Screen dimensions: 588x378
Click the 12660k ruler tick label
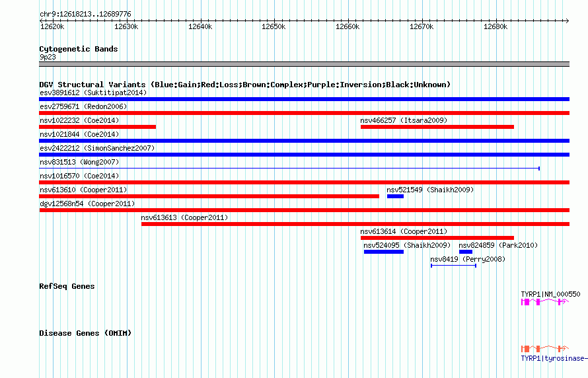[348, 26]
